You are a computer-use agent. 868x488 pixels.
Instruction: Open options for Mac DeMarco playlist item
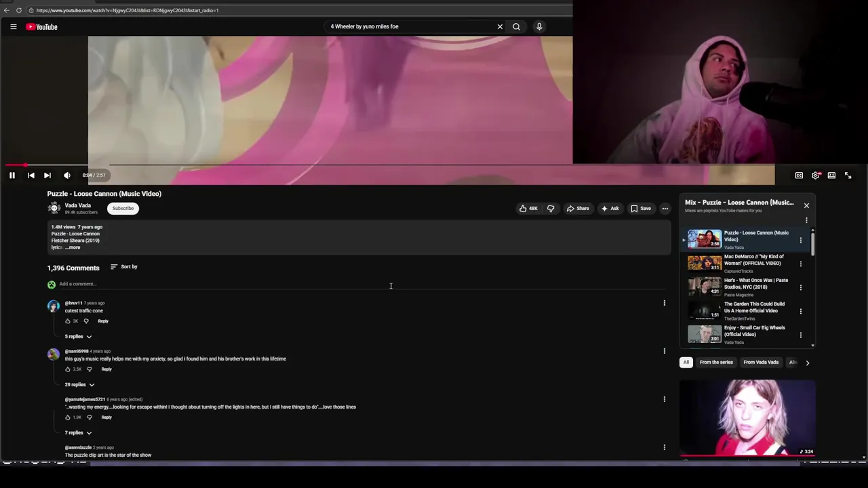tap(801, 264)
